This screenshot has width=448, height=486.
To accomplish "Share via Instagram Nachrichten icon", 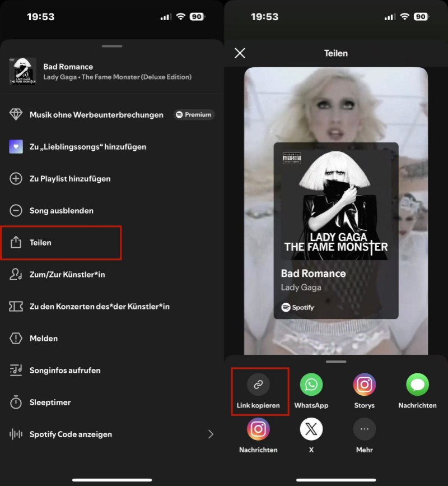I will coord(258,429).
